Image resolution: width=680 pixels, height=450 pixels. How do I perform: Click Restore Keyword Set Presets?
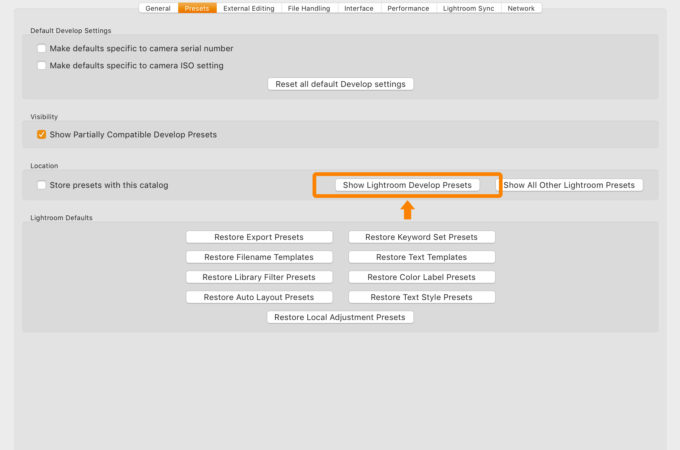pyautogui.click(x=421, y=237)
